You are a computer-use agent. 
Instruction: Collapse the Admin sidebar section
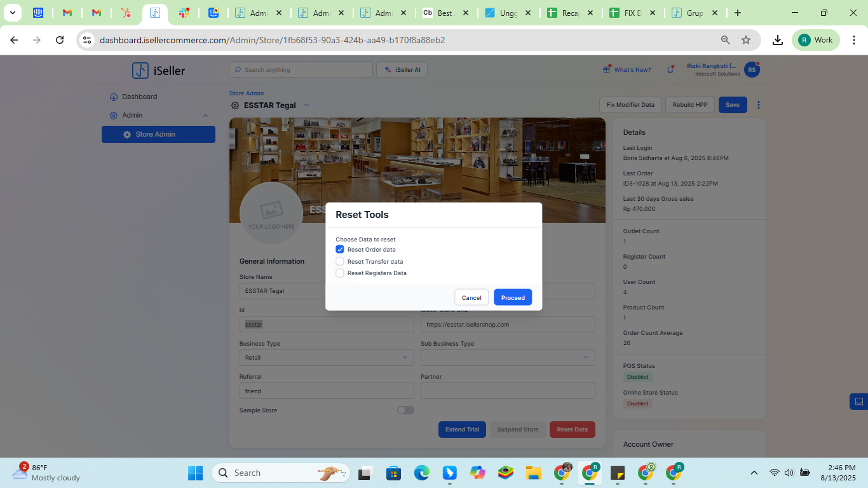coord(205,116)
